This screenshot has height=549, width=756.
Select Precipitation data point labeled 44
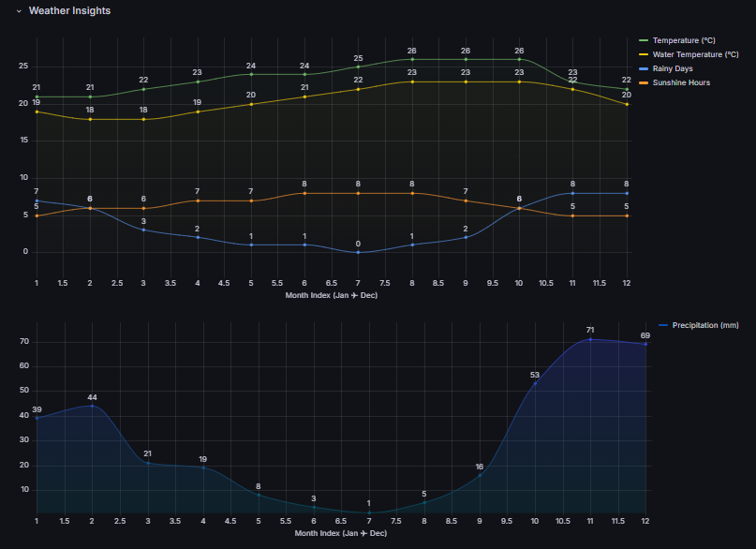point(91,406)
